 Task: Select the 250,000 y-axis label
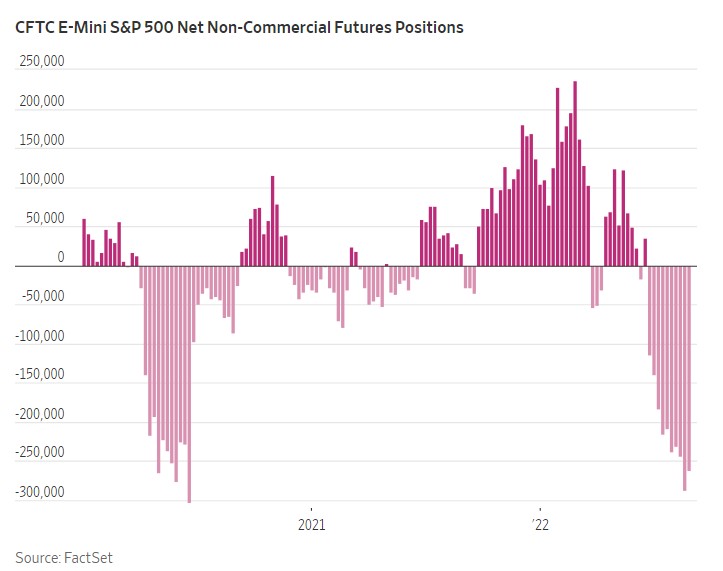click(x=40, y=63)
